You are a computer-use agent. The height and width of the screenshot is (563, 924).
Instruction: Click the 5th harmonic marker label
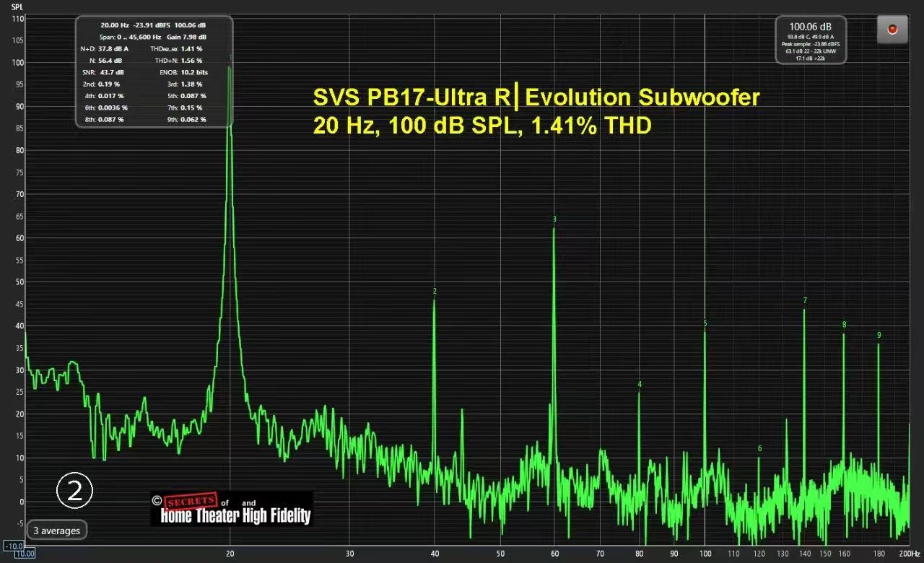pos(705,323)
